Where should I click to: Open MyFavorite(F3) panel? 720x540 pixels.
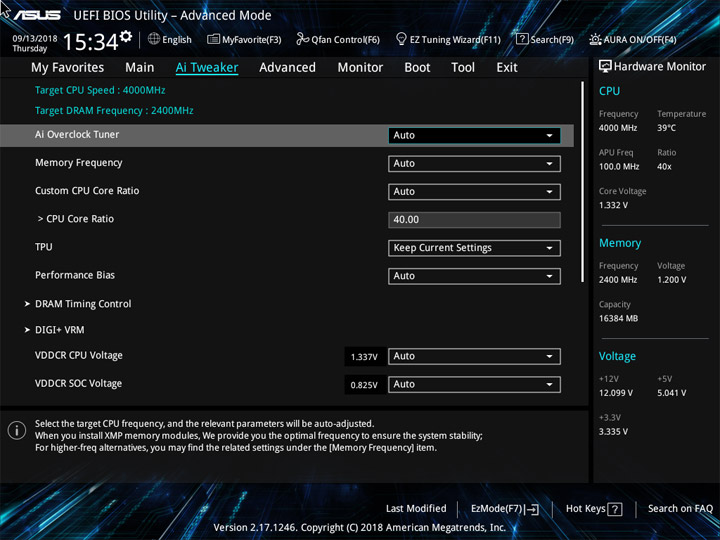244,39
